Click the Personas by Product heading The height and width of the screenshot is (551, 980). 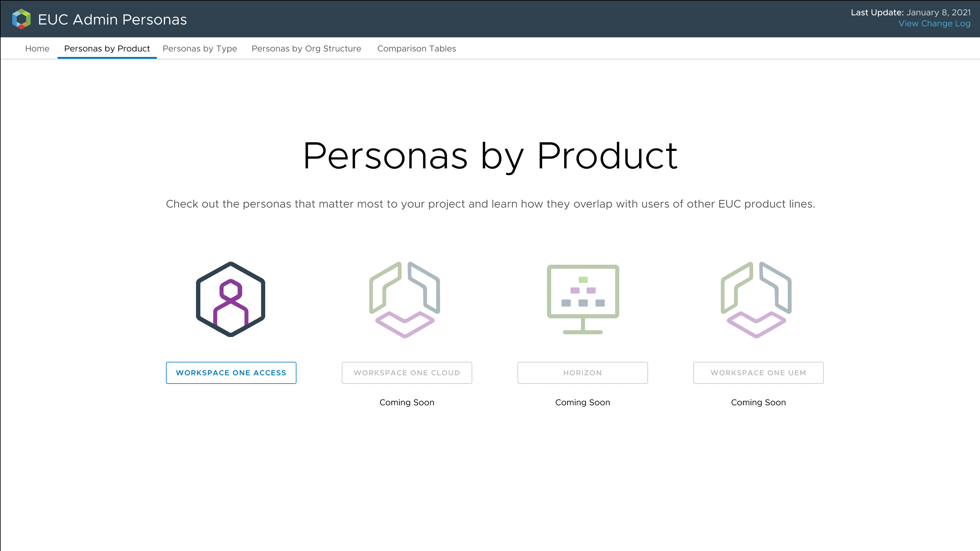click(490, 156)
